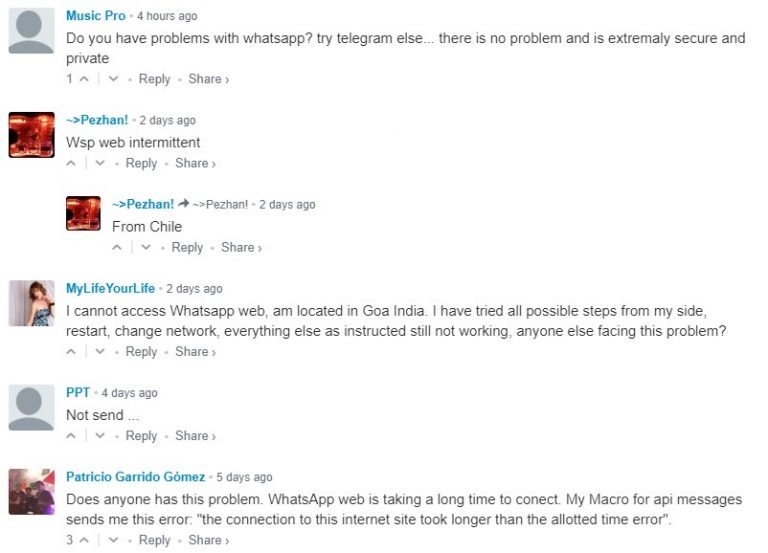Upvote Pezhan's "Wsp web intermittent" comment
The image size is (768, 553).
click(x=72, y=163)
